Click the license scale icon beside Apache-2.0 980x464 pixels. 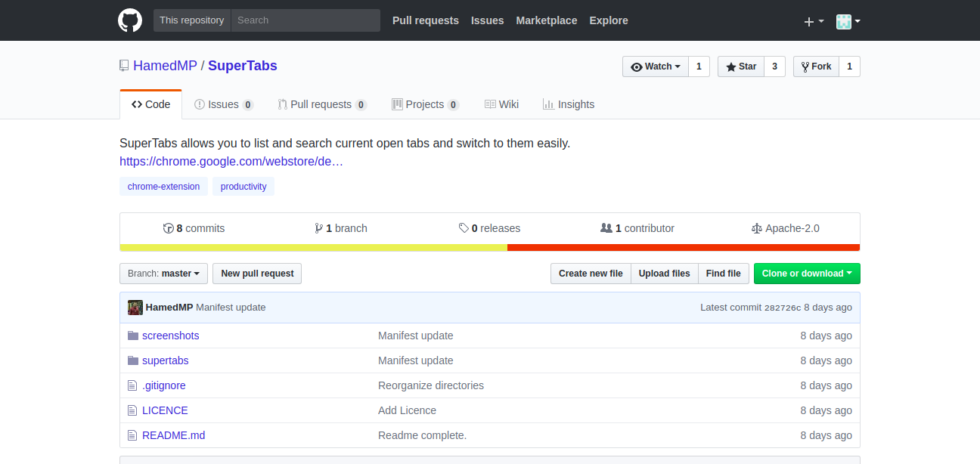pos(757,228)
